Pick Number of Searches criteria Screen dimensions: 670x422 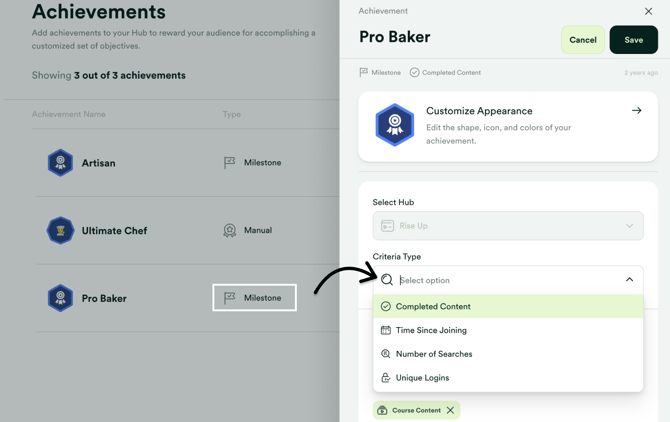[x=508, y=354]
